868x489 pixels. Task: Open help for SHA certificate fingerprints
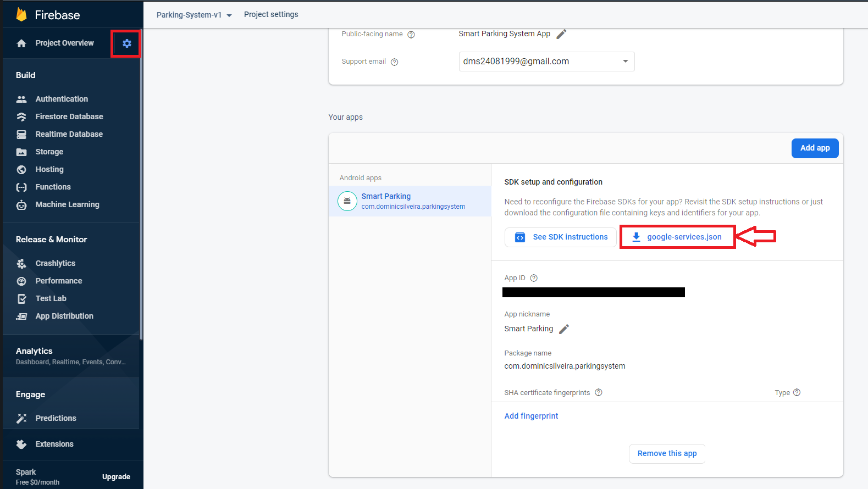[x=599, y=392]
